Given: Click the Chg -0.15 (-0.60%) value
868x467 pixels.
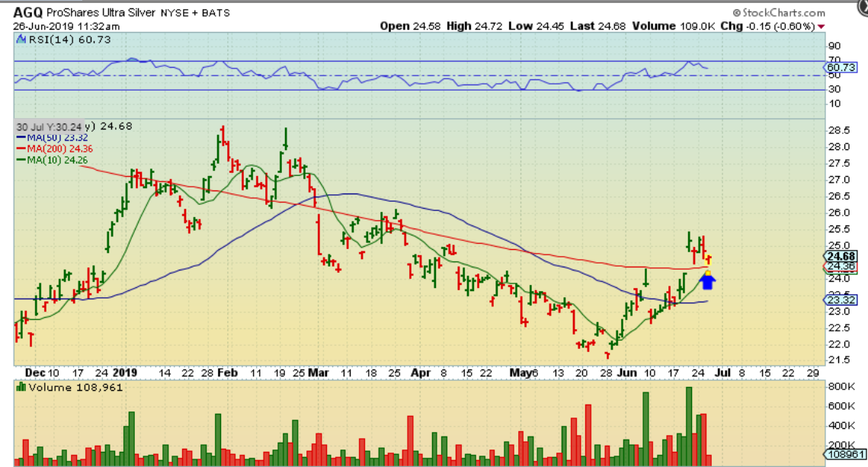Looking at the screenshot, I should click(768, 26).
